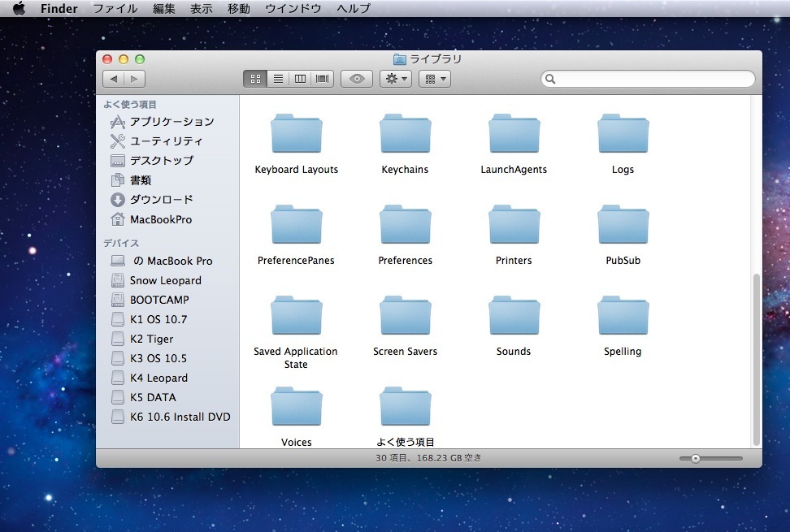Switch to icon view mode

tap(254, 79)
